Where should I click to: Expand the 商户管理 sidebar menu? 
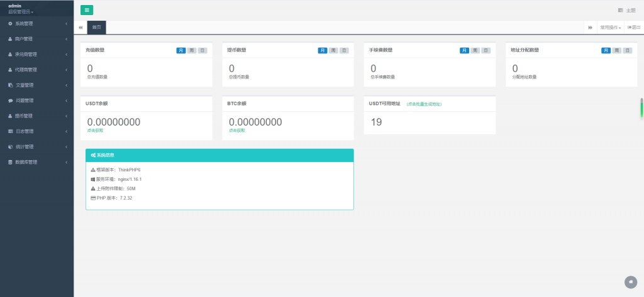36,39
